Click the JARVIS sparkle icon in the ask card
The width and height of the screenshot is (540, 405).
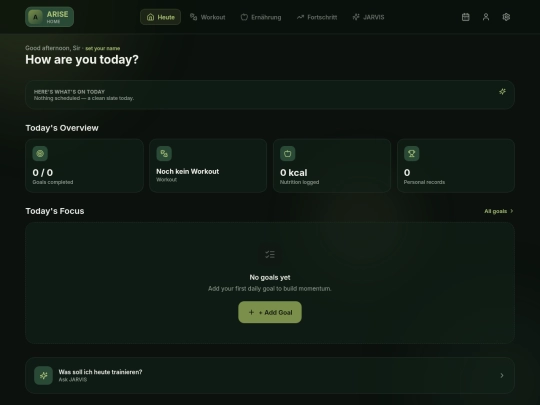click(x=43, y=375)
